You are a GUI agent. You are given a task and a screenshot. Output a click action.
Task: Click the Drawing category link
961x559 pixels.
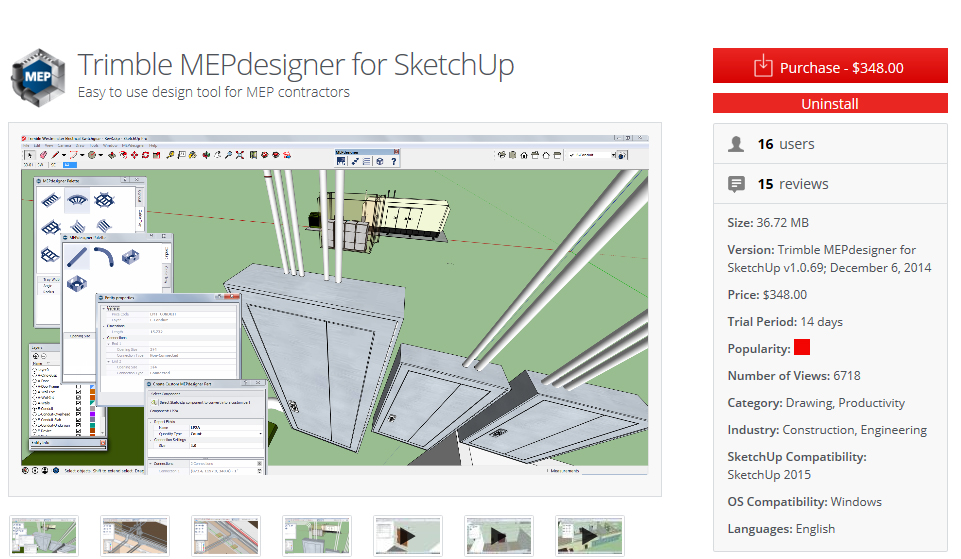(x=809, y=403)
